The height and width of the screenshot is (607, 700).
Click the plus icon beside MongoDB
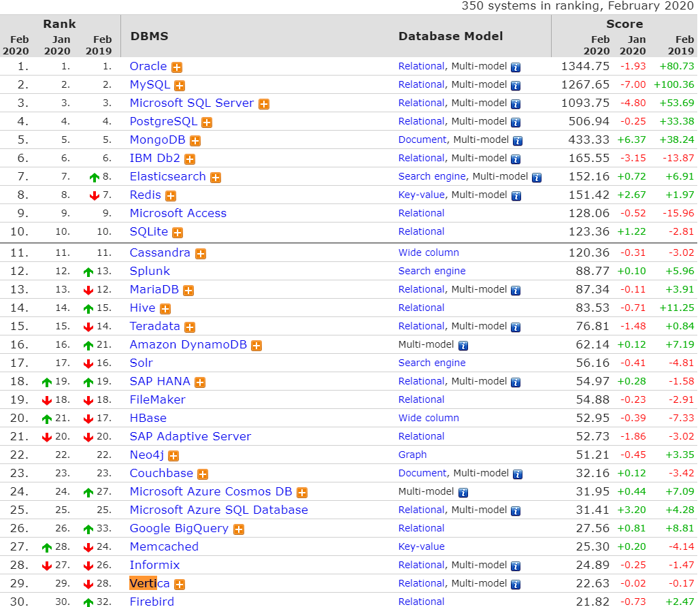click(195, 141)
